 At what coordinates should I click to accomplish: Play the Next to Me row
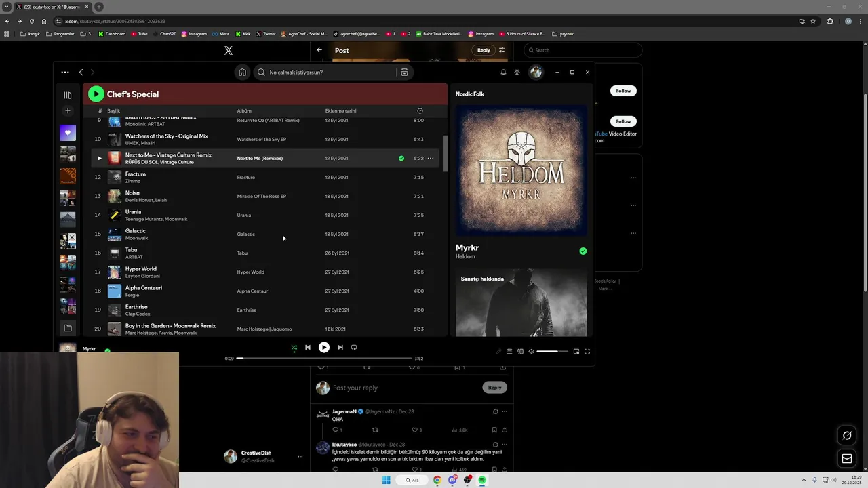point(100,158)
